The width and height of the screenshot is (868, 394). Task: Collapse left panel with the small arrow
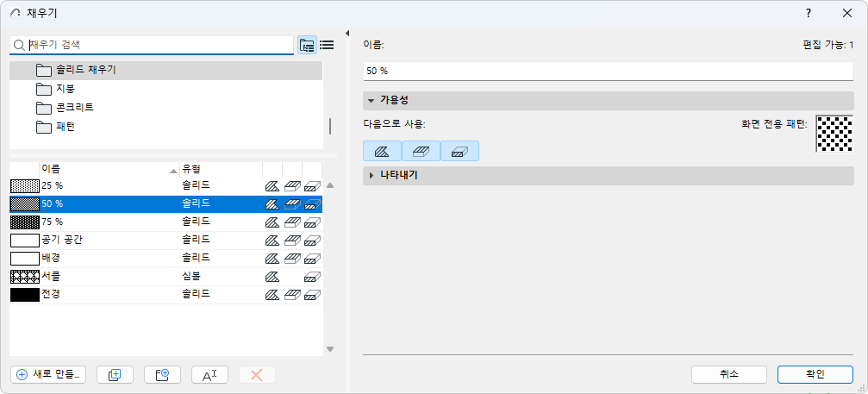tap(347, 34)
